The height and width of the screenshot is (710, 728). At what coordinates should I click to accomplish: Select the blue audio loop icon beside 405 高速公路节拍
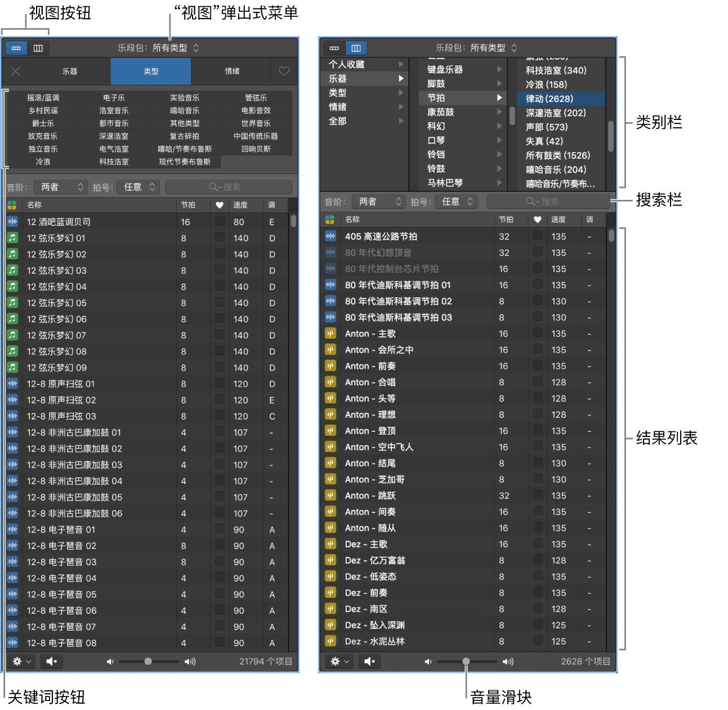(x=330, y=236)
